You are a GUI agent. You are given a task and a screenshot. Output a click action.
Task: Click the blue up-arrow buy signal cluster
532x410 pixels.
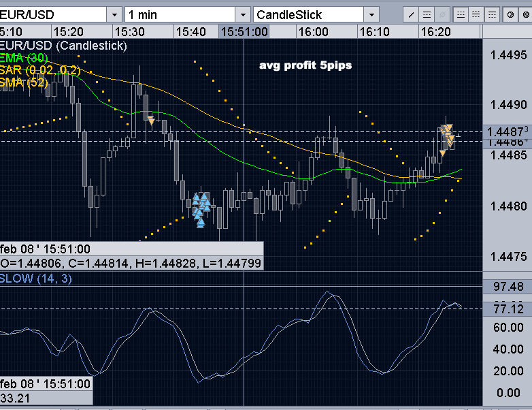(x=202, y=209)
